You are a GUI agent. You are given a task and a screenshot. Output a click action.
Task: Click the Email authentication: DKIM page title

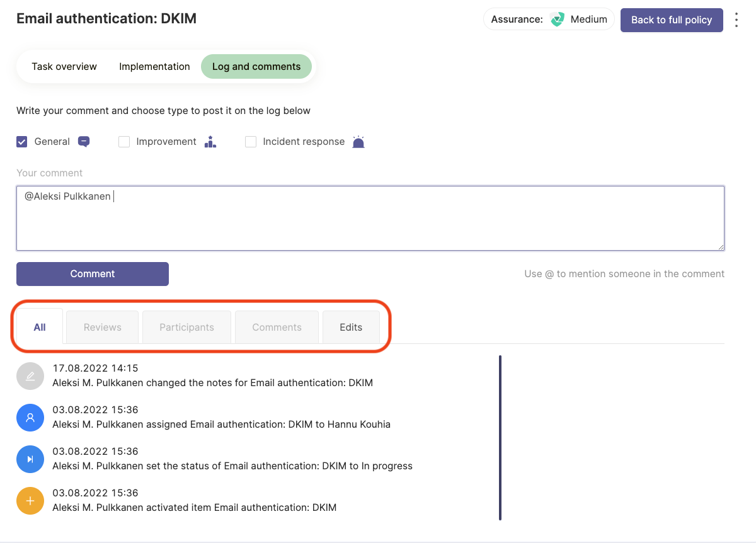[x=106, y=19]
